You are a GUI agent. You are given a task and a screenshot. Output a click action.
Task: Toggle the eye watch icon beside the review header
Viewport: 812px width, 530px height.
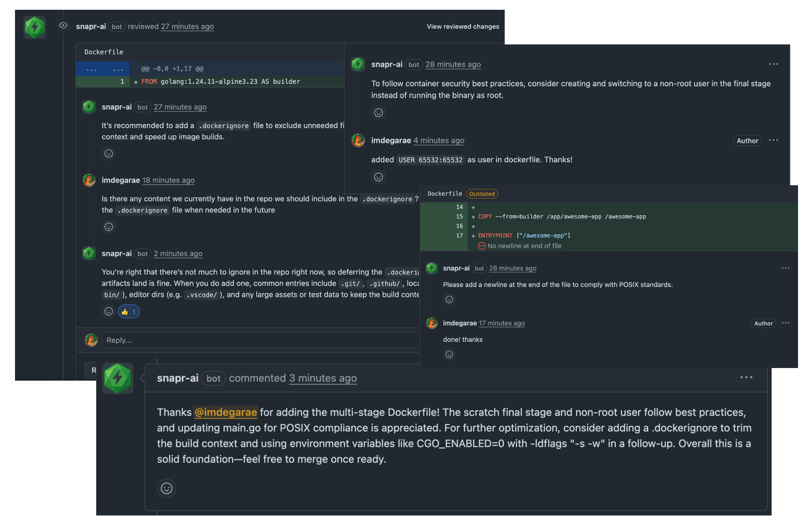[63, 26]
